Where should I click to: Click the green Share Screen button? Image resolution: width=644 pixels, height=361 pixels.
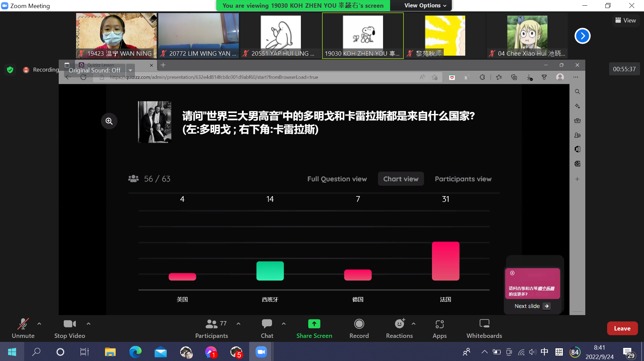[x=314, y=328]
